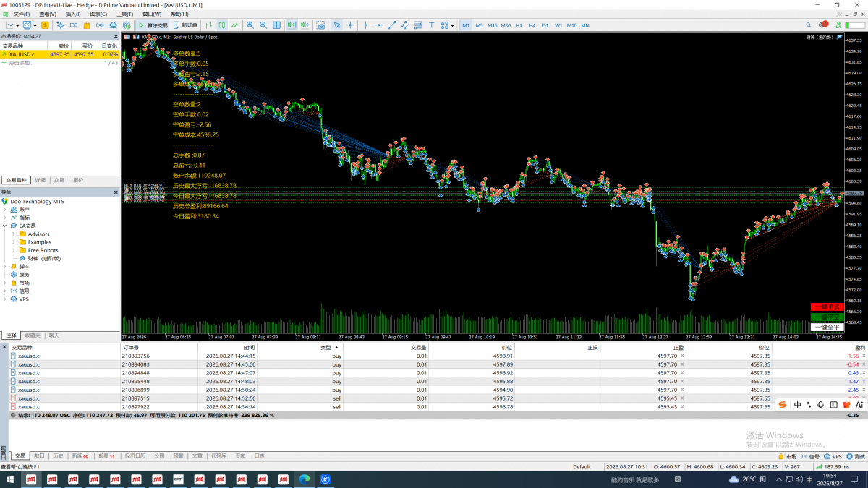
Task: Open the notifications icon with red badge
Action: click(823, 25)
